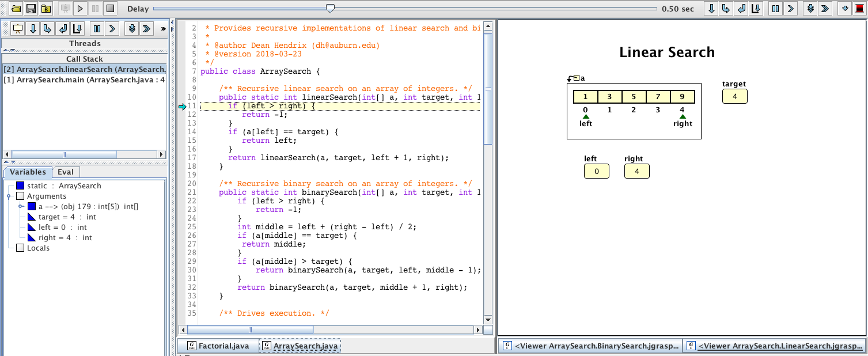Click the folder icon marked with B
868x356 pixels.
[46, 9]
